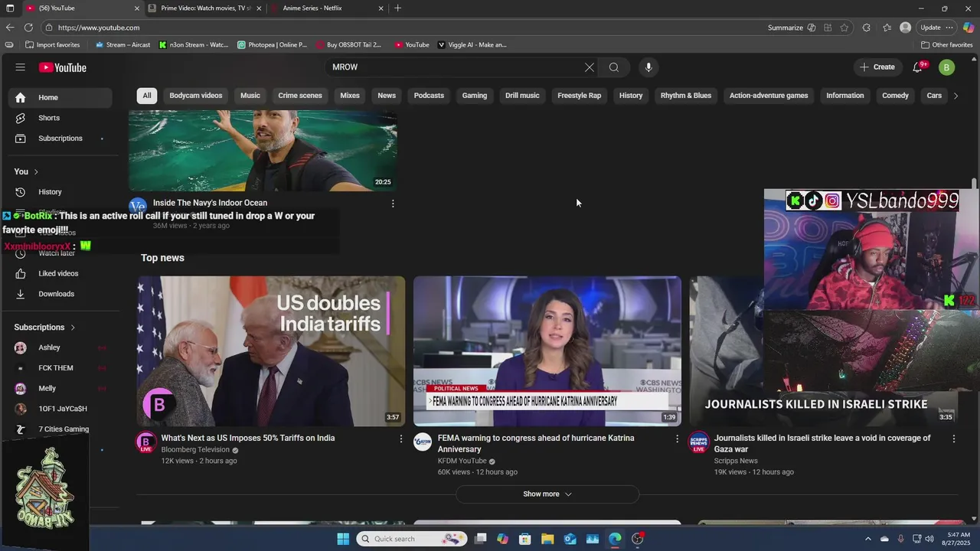
Task: Open 1OF1 JaYCa$H channel subscription
Action: (60, 409)
